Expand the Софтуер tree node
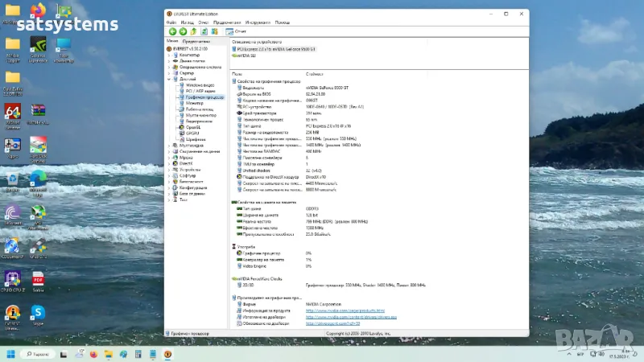This screenshot has width=644, height=362. tap(168, 175)
